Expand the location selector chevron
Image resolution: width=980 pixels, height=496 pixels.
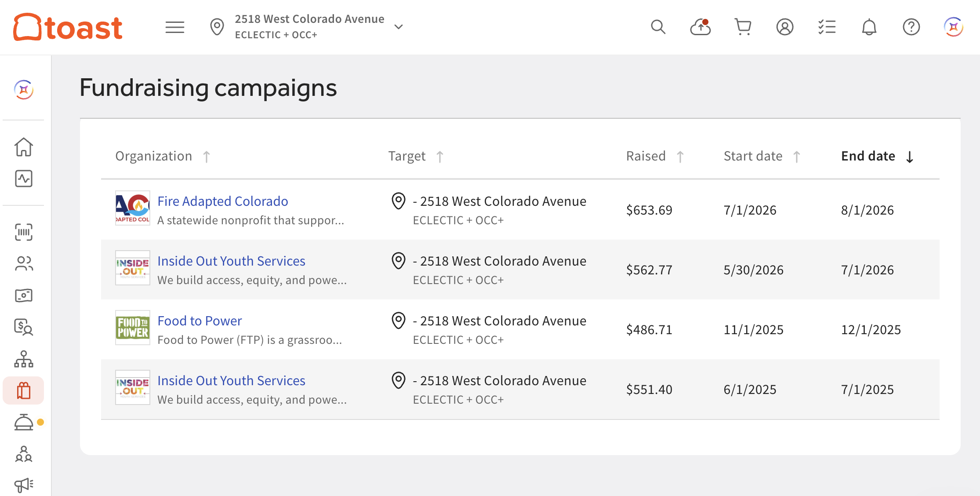click(x=399, y=27)
